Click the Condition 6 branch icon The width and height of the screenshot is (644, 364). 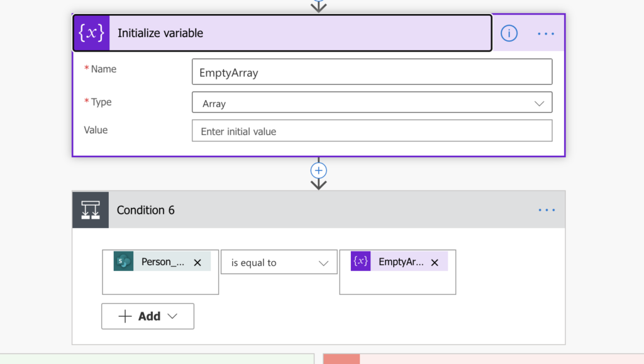click(x=91, y=210)
